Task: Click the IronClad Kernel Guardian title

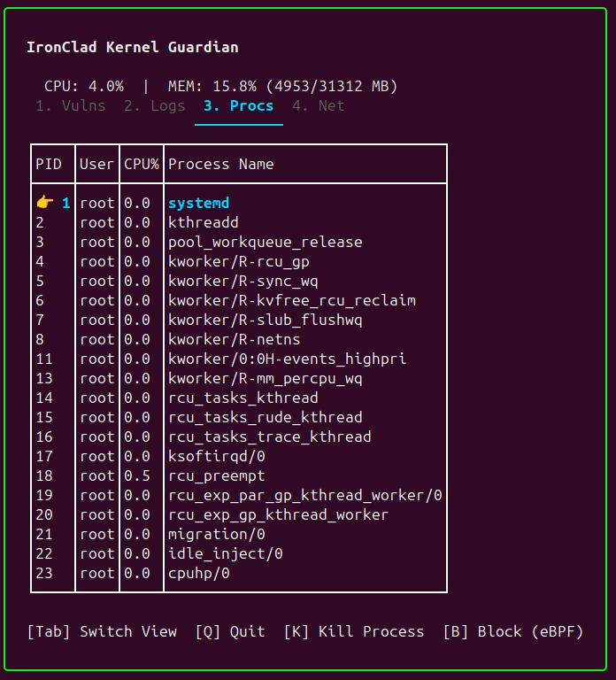Action: pyautogui.click(x=133, y=47)
